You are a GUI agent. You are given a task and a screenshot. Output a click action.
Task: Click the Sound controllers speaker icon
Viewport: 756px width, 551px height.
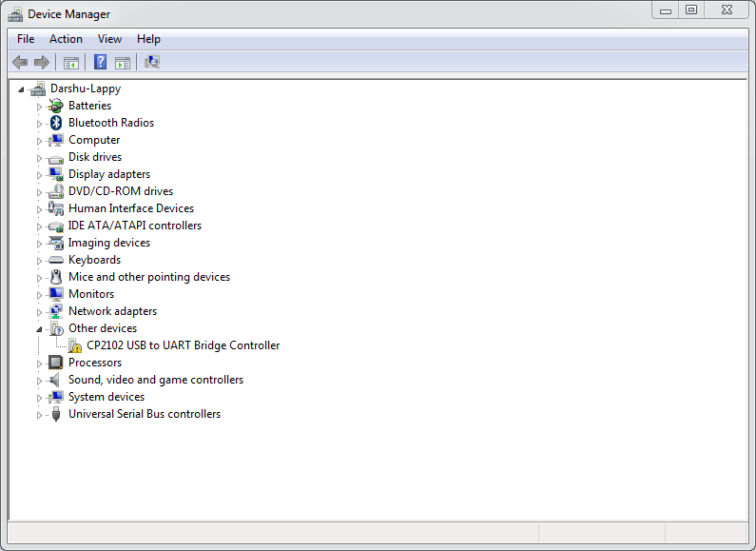pos(55,381)
